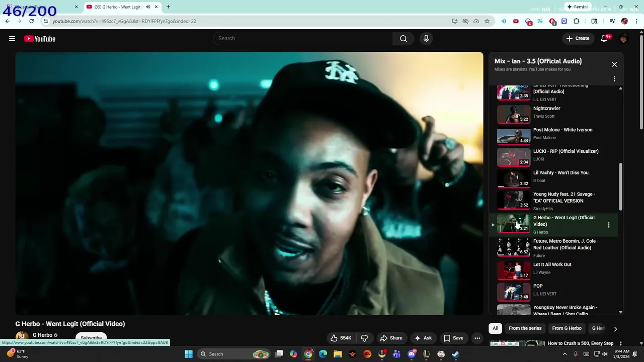This screenshot has height=362, width=644.
Task: Click the Chrome address bar URL
Action: 124,21
